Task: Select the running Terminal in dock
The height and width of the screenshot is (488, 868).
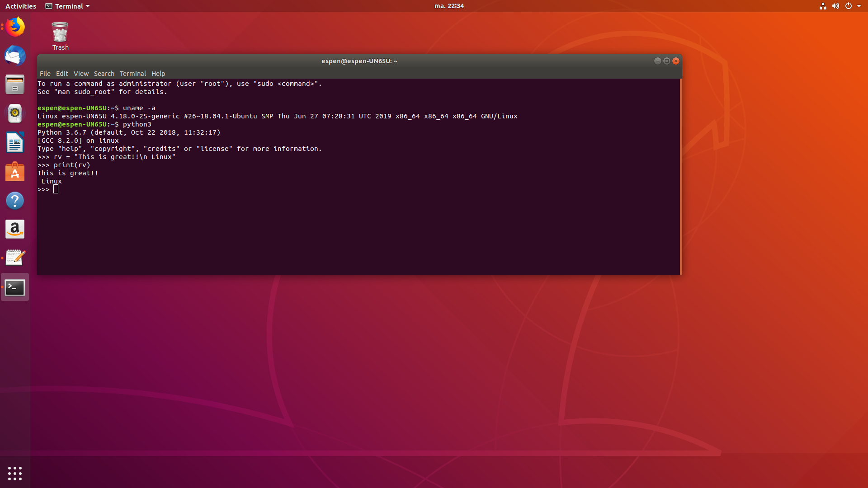Action: [x=15, y=287]
